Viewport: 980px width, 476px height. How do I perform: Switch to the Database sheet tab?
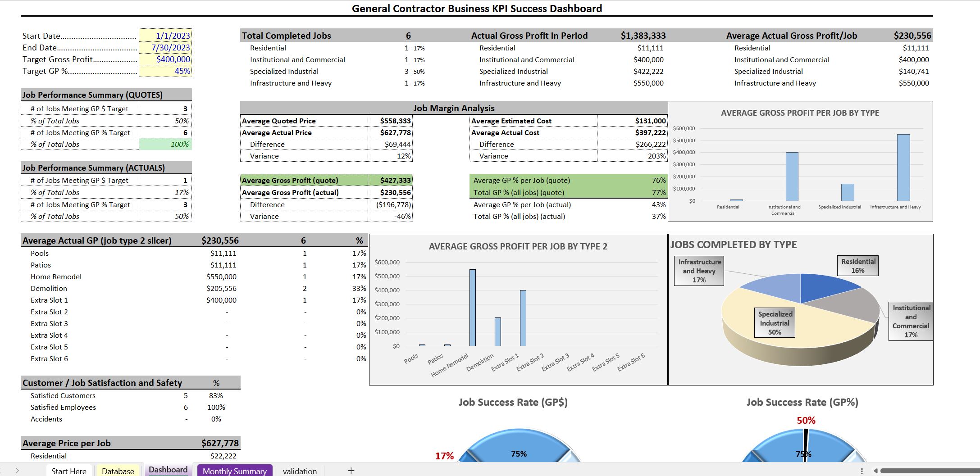(118, 471)
